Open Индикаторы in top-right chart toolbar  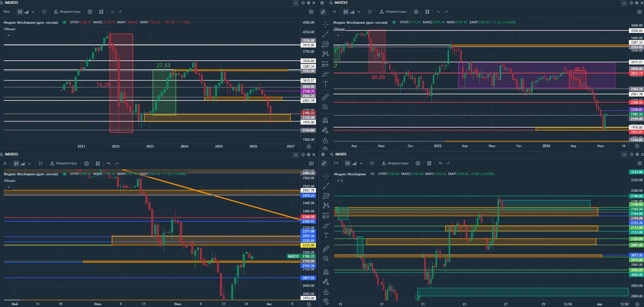click(x=393, y=12)
